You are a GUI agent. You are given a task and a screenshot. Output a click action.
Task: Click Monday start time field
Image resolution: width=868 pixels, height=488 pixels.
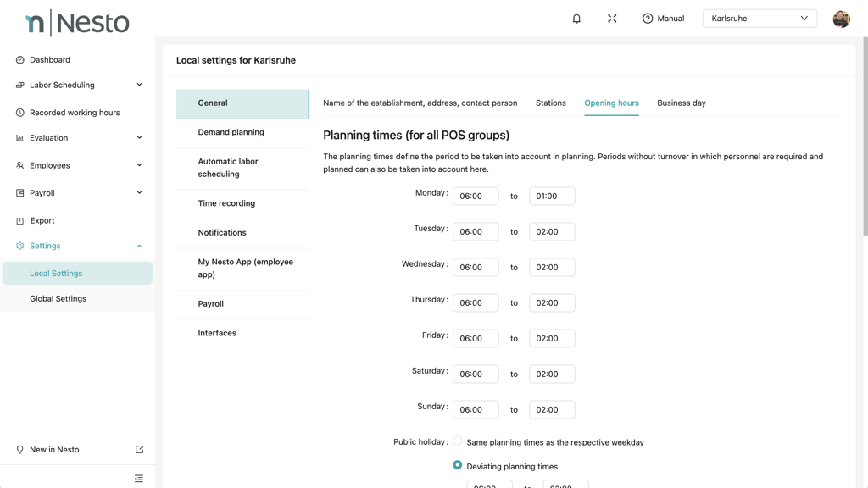(476, 197)
